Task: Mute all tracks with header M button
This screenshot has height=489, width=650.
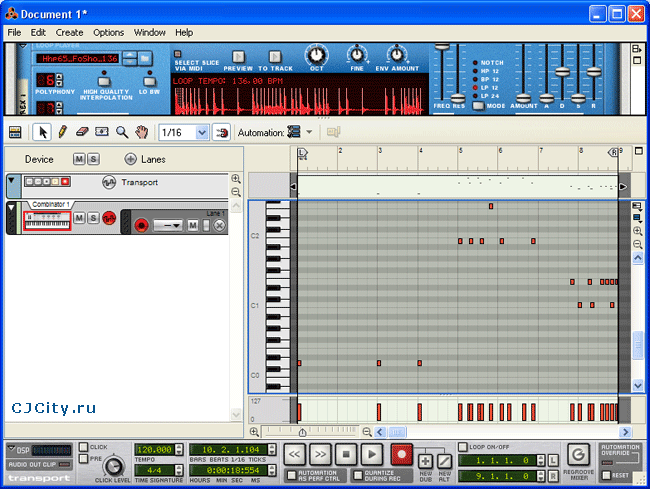Action: (x=79, y=159)
